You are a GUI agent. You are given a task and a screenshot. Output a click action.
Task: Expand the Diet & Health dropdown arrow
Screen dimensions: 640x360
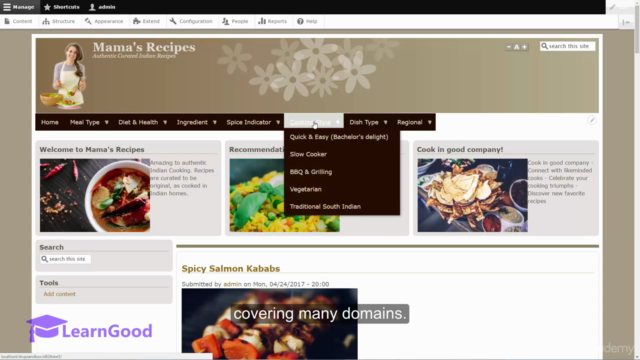pyautogui.click(x=165, y=122)
